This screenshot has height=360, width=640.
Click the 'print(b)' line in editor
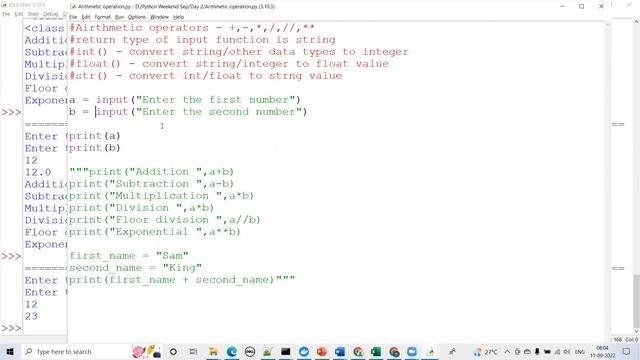(94, 148)
